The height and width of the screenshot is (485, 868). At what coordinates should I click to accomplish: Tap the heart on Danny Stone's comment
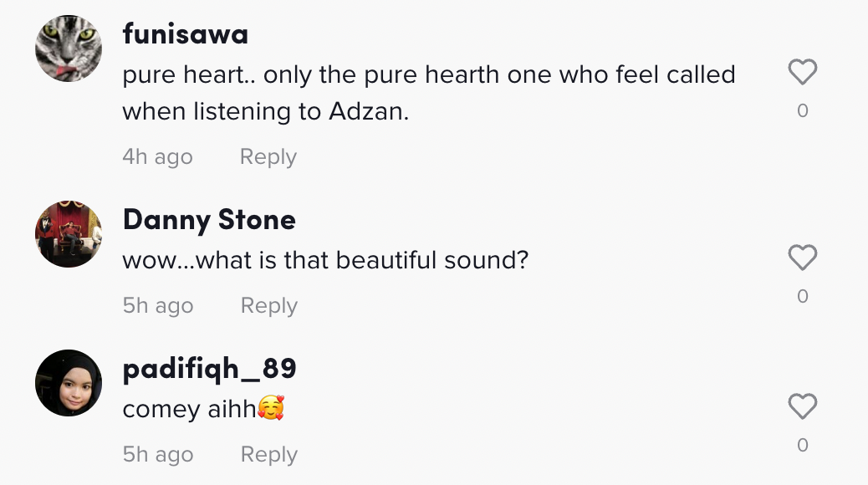(x=802, y=258)
